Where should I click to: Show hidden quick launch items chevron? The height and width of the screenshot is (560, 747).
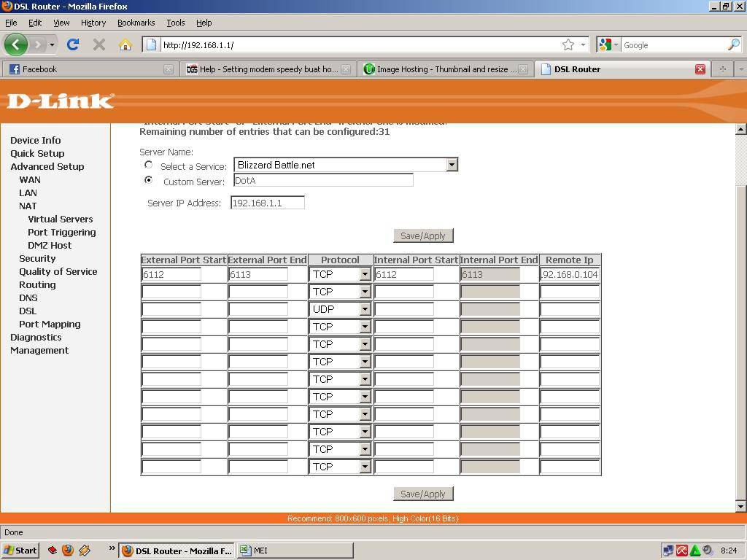coord(112,548)
